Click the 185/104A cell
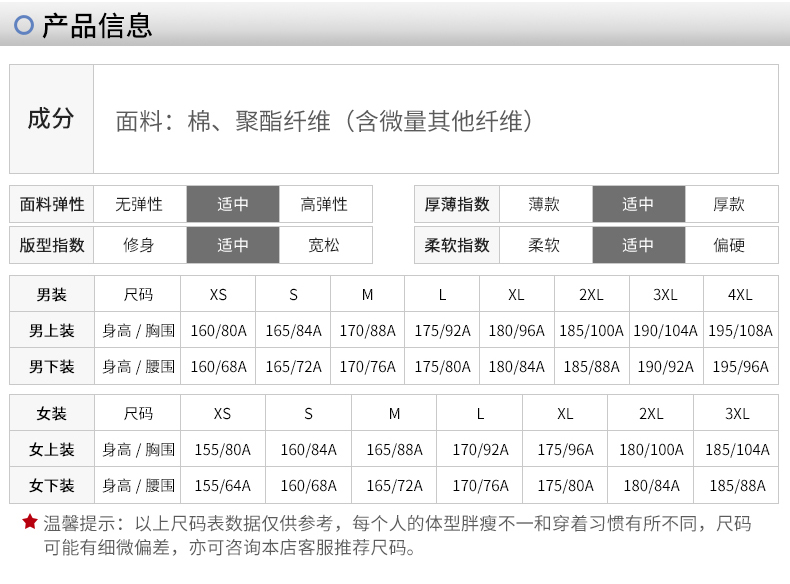 737,449
